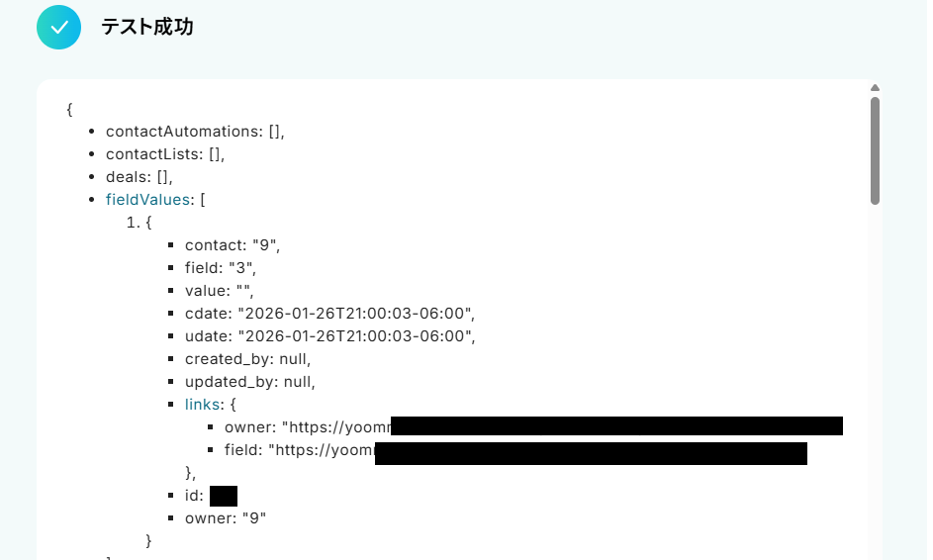Click the udate timestamp line

(x=330, y=336)
